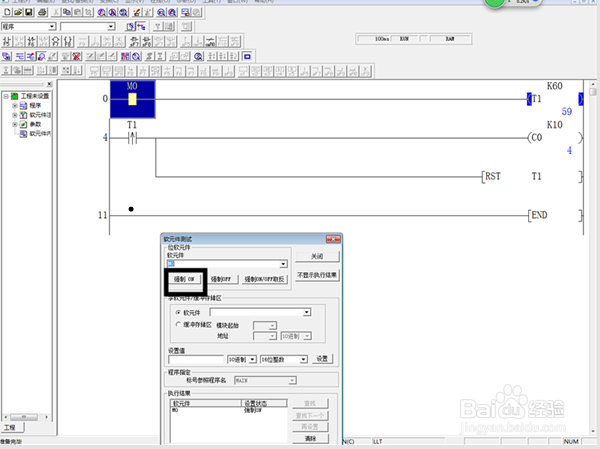Click the blue rectangle toolbar icon
Viewport: 600px width, 449px height.
(x=248, y=57)
